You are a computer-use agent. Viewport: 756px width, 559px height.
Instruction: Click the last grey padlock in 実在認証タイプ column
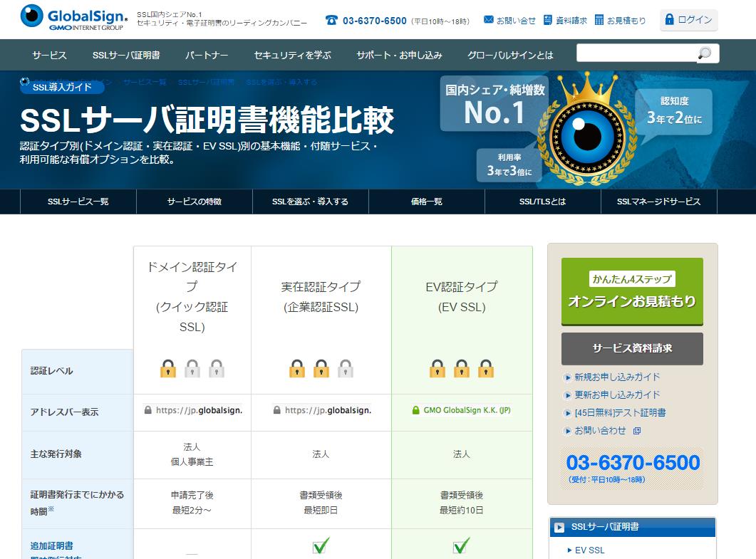point(345,369)
